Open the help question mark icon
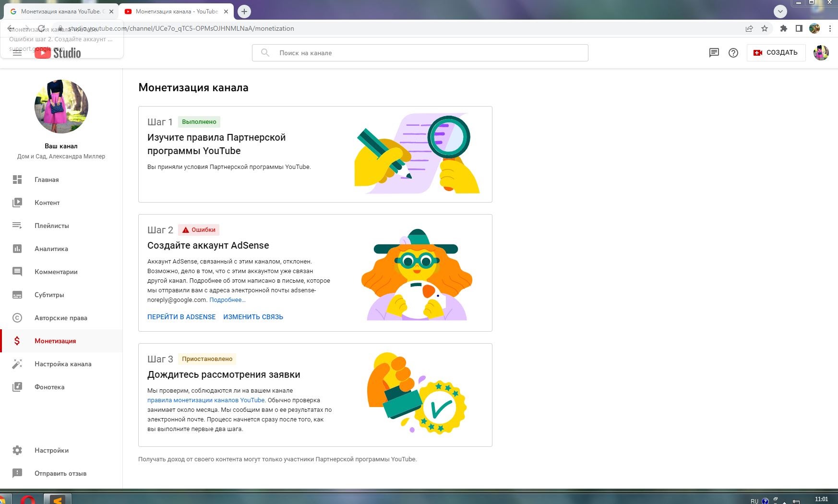Screen dimensions: 838x504 click(x=733, y=53)
